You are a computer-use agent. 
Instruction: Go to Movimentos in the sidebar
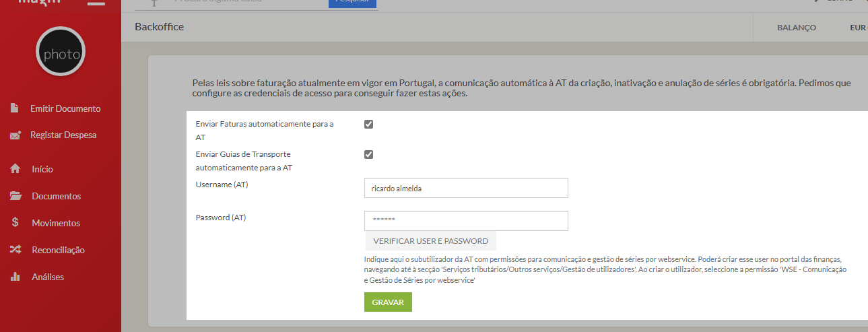pyautogui.click(x=55, y=223)
